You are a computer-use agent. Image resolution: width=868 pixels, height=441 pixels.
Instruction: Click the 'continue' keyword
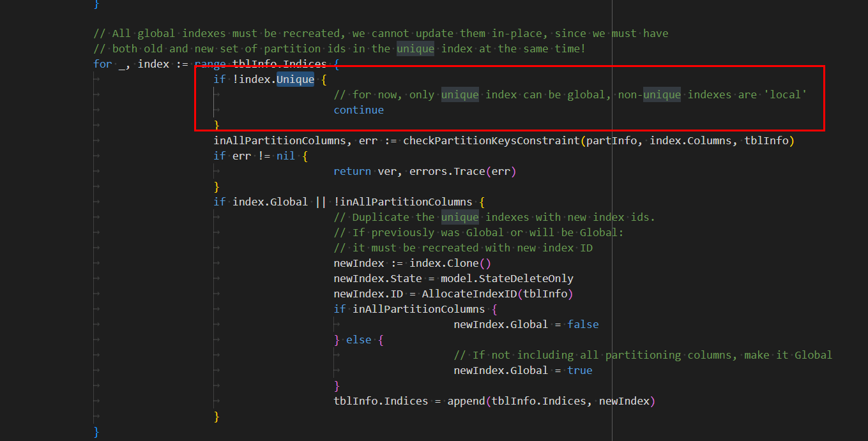coord(358,110)
